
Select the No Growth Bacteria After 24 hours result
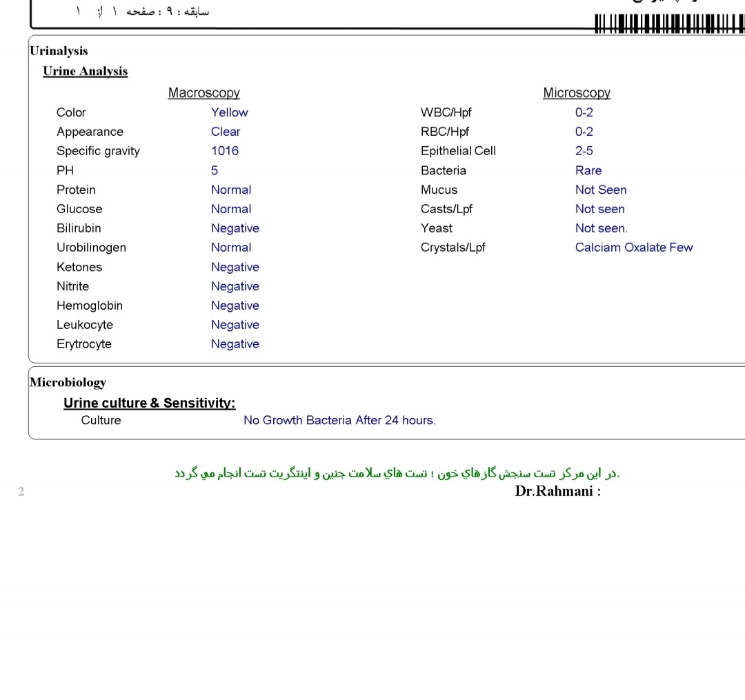pos(339,420)
